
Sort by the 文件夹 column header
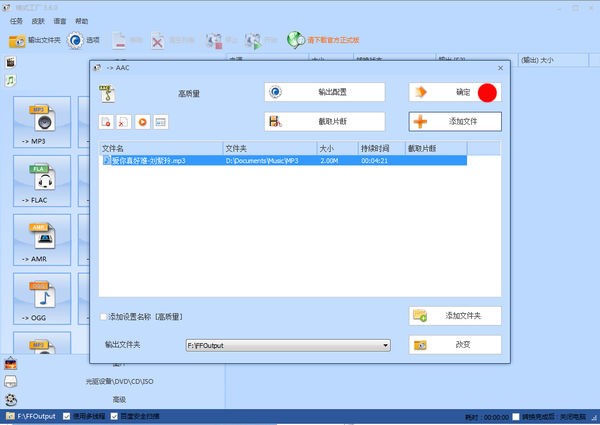[x=270, y=148]
